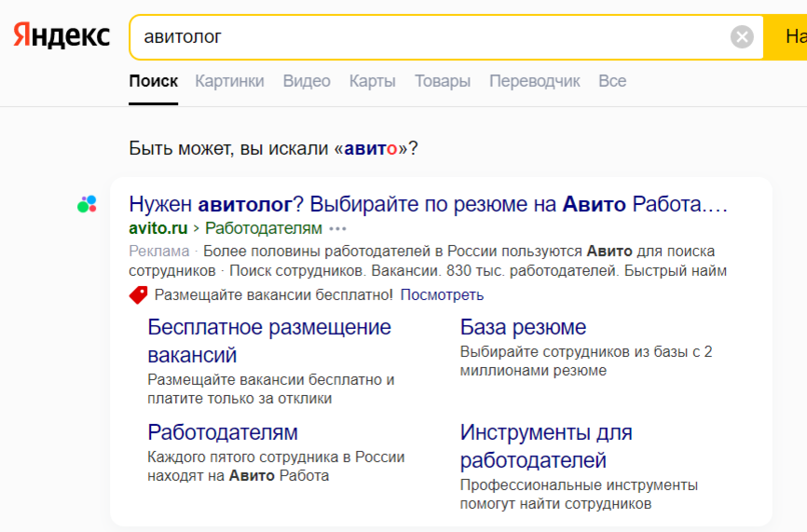Clear the search query with the X icon
The height and width of the screenshot is (532, 807).
(742, 37)
